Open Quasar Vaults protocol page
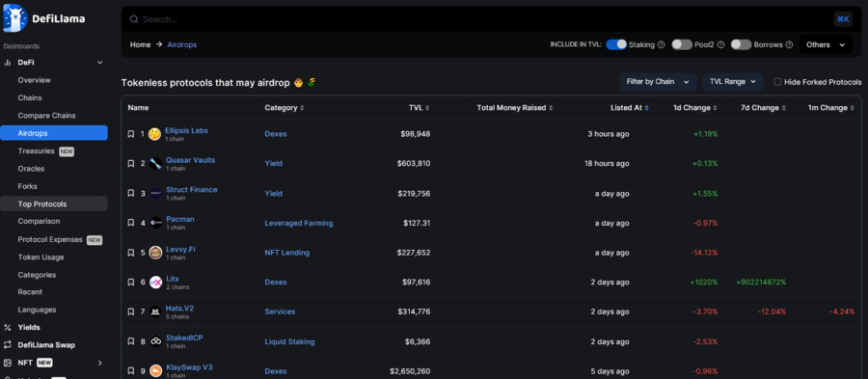Screen dimensions: 868x379 [x=190, y=160]
